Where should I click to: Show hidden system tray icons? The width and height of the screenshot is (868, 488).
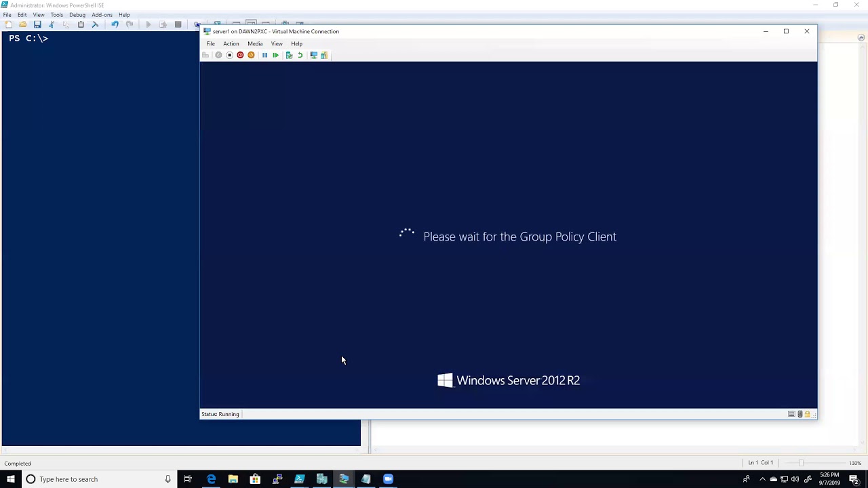click(x=762, y=479)
